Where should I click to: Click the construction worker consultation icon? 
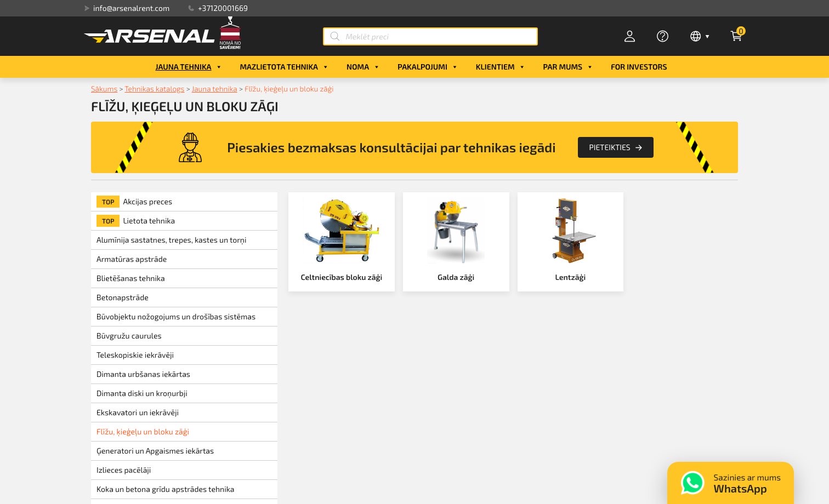pyautogui.click(x=190, y=147)
